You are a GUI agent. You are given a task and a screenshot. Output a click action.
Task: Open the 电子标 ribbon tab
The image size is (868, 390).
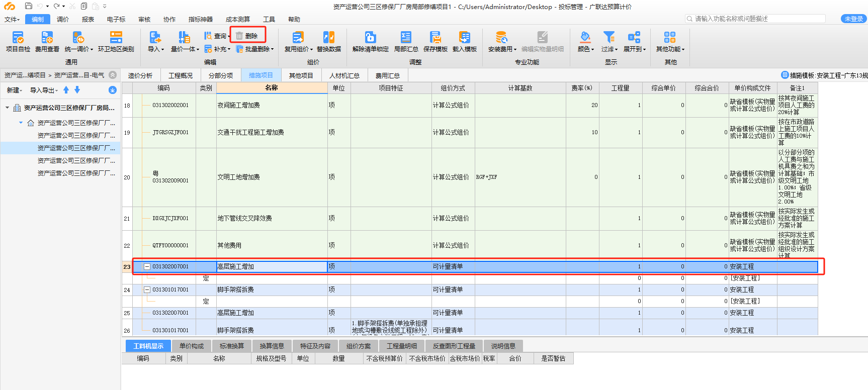[x=116, y=20]
